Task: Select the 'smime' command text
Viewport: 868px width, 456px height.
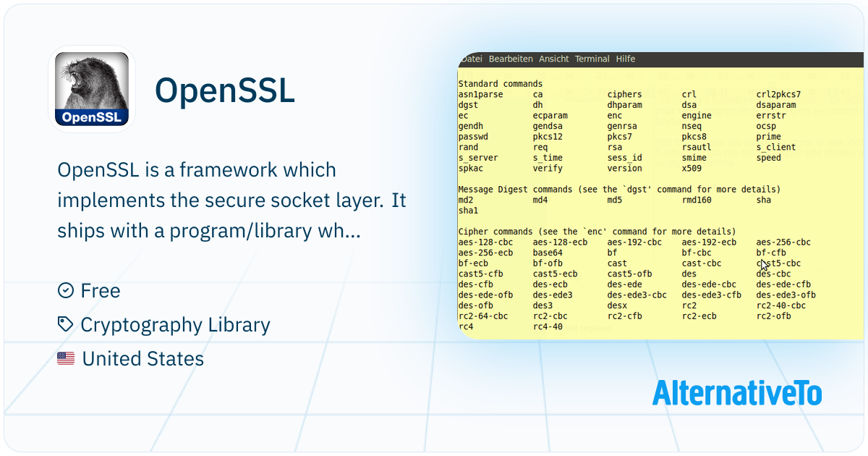Action: click(x=694, y=157)
